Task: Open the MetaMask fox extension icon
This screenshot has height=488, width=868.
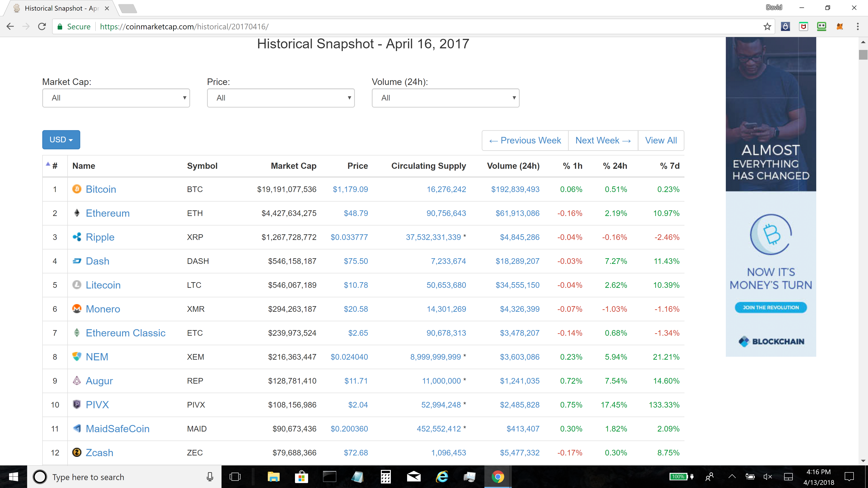Action: pyautogui.click(x=840, y=27)
